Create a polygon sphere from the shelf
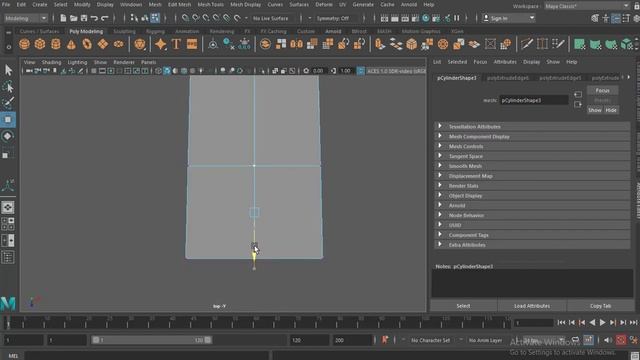Image resolution: width=640 pixels, height=360 pixels. tap(24, 44)
